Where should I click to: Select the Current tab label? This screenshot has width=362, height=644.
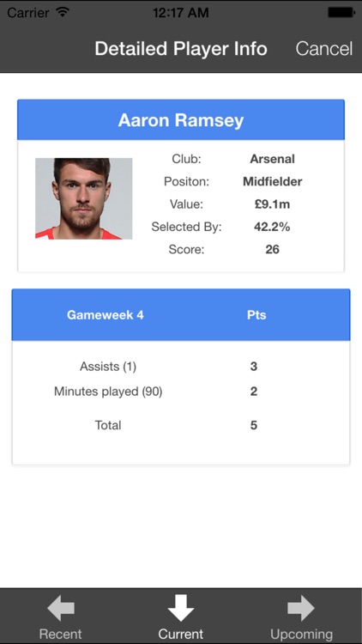(x=181, y=634)
